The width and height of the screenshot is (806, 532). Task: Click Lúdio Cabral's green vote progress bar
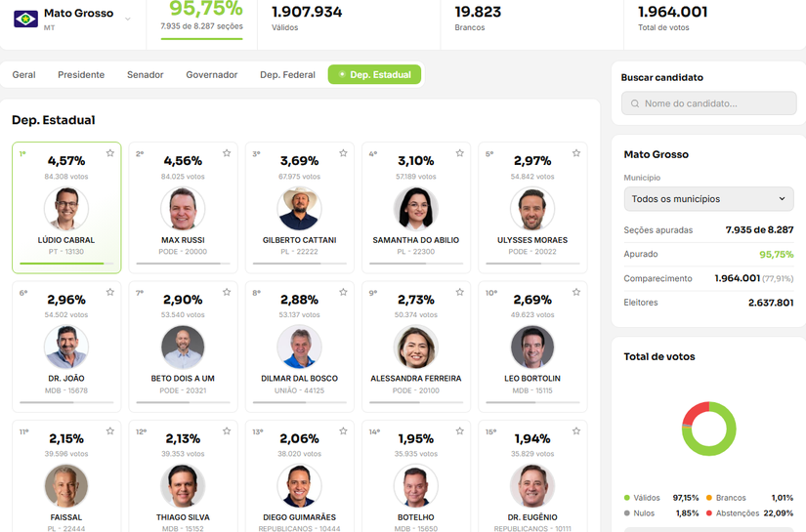point(66,264)
